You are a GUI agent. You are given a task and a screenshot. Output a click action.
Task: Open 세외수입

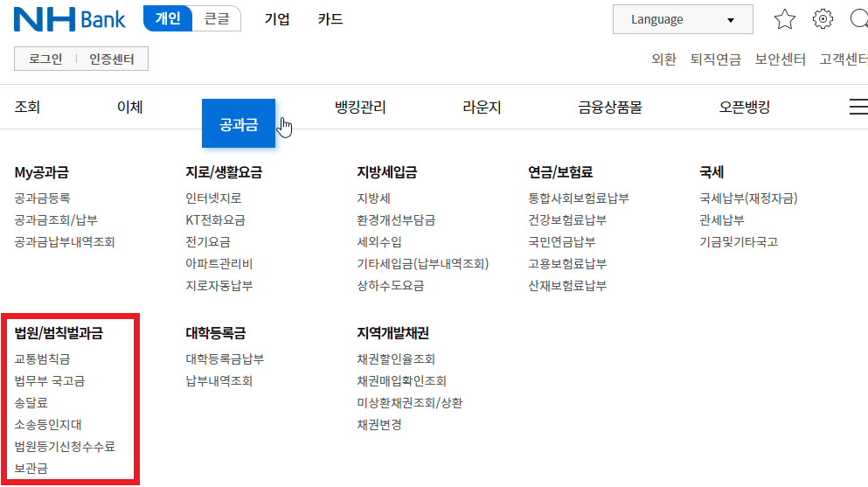[x=379, y=242]
